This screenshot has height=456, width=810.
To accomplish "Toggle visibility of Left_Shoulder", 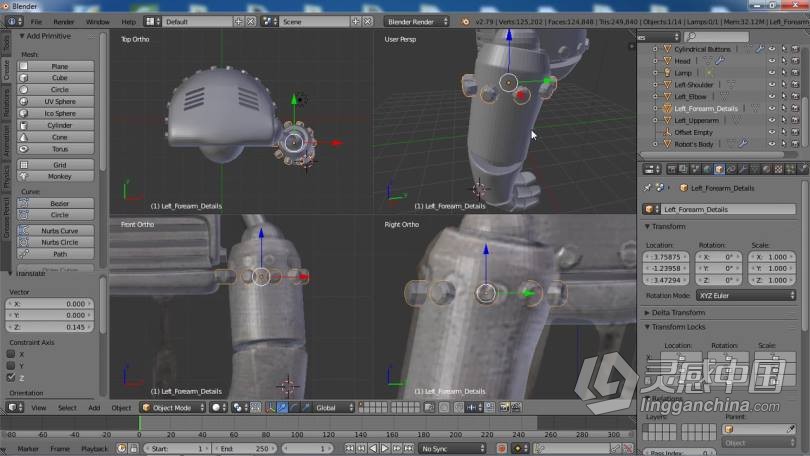I will pos(772,85).
